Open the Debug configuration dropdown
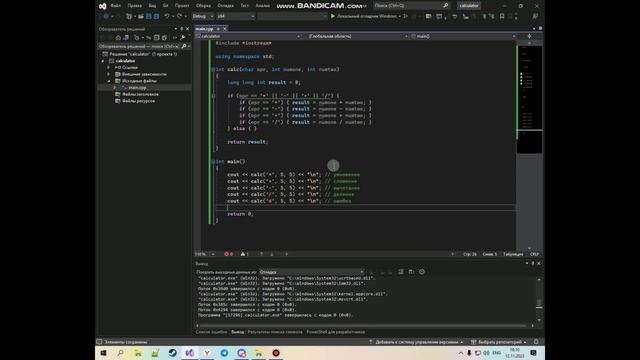The width and height of the screenshot is (640, 360). coord(203,16)
